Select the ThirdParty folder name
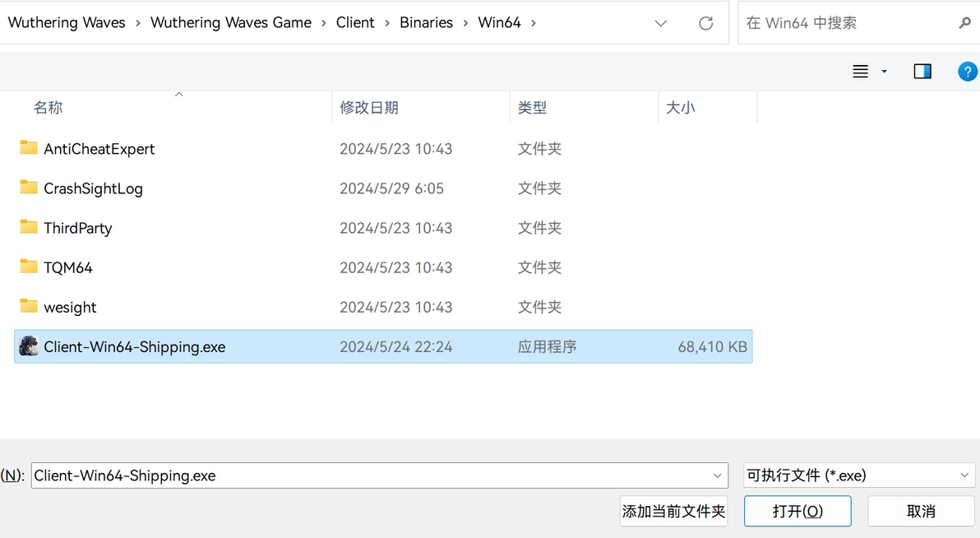The width and height of the screenshot is (980, 538). 78,228
